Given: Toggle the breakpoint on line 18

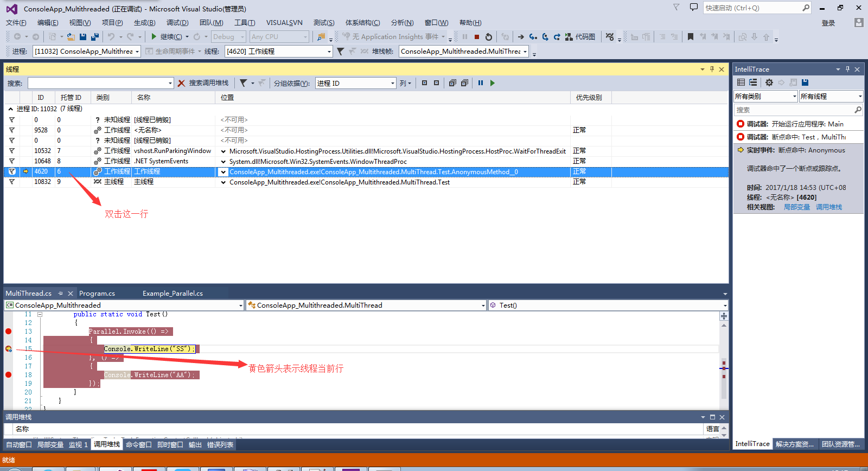Looking at the screenshot, I should [8, 375].
